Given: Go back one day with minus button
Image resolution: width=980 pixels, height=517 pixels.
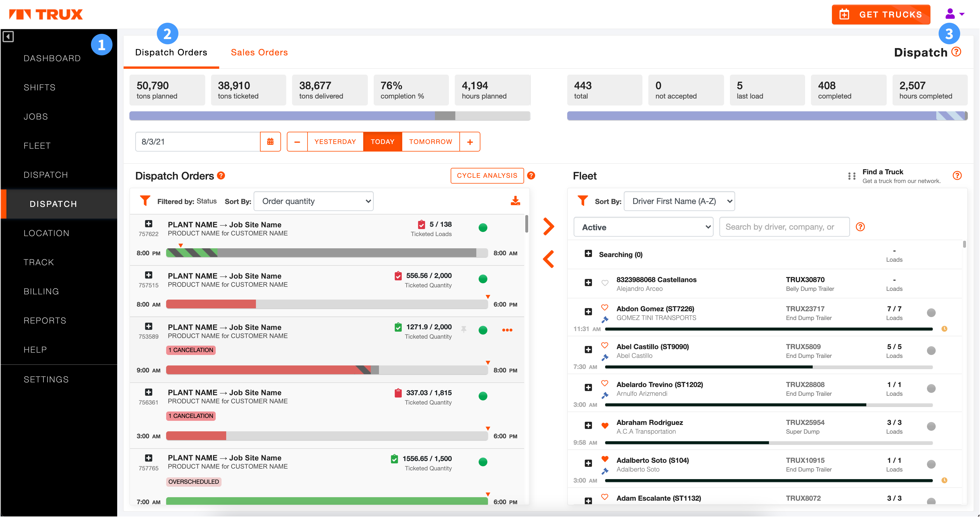Looking at the screenshot, I should point(297,142).
